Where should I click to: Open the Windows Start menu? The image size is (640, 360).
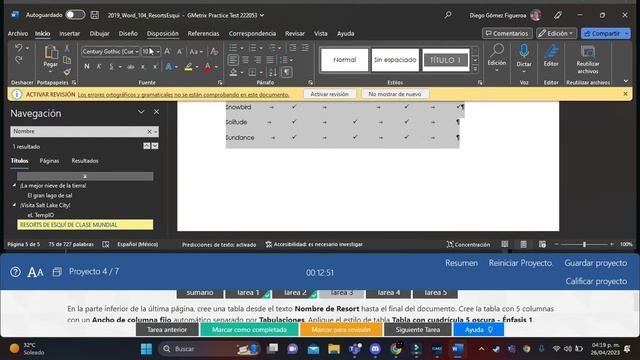coord(147,349)
